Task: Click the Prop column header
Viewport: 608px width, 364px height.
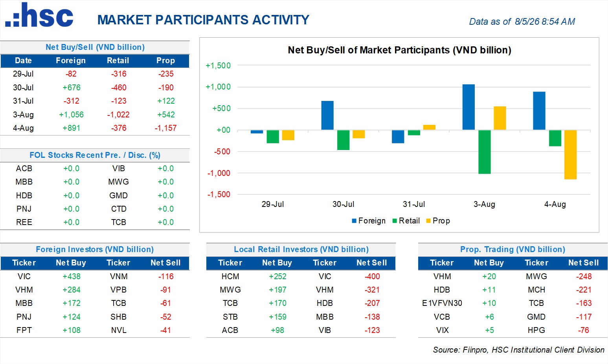Action: 165,60
